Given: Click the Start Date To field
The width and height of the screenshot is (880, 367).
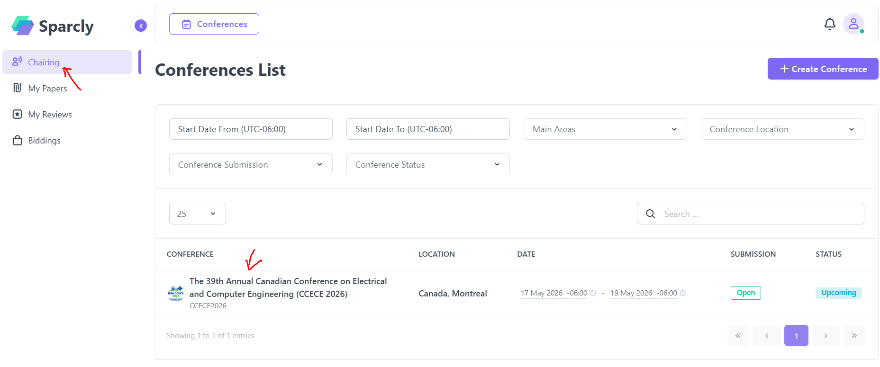Looking at the screenshot, I should pos(428,129).
